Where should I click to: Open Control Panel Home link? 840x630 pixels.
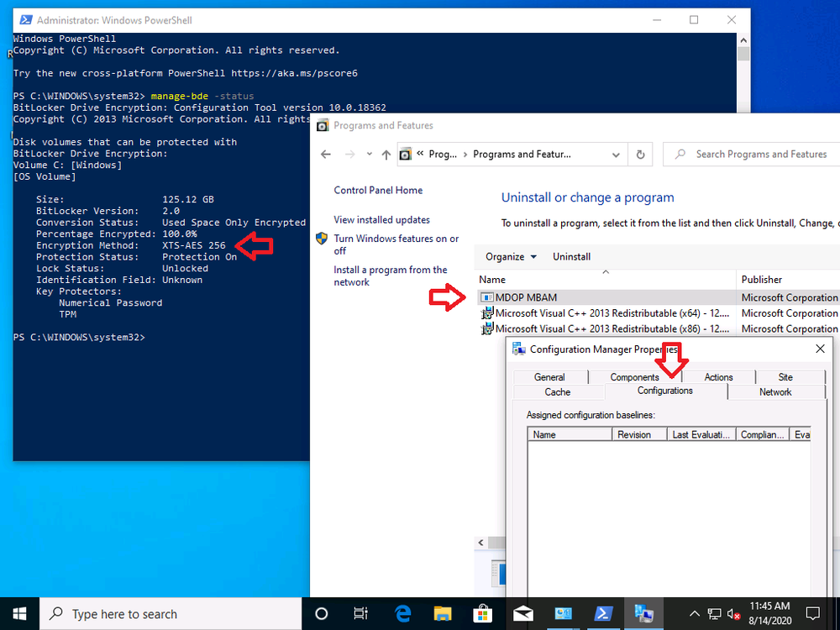(378, 190)
